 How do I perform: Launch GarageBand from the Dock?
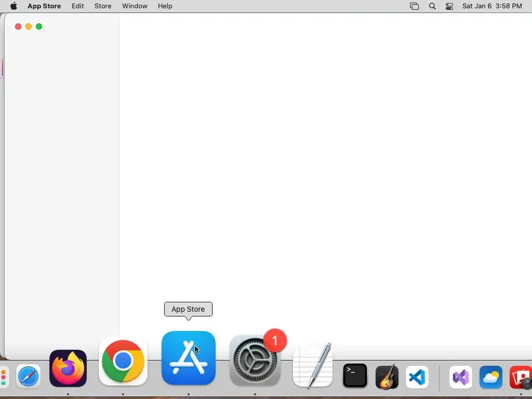click(x=387, y=377)
